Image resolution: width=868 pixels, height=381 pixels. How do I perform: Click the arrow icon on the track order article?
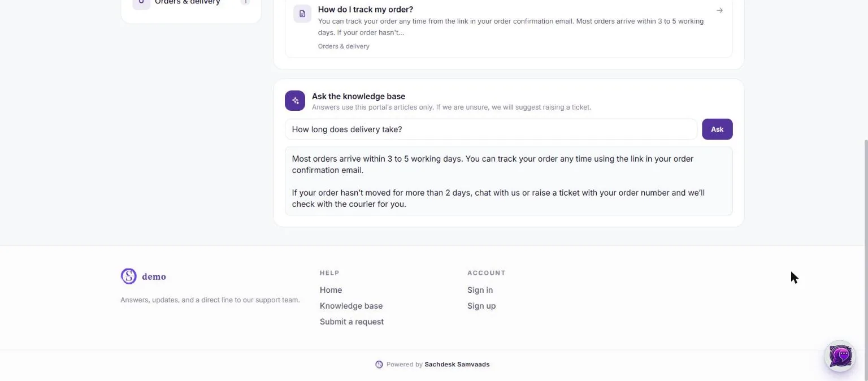pyautogui.click(x=719, y=10)
